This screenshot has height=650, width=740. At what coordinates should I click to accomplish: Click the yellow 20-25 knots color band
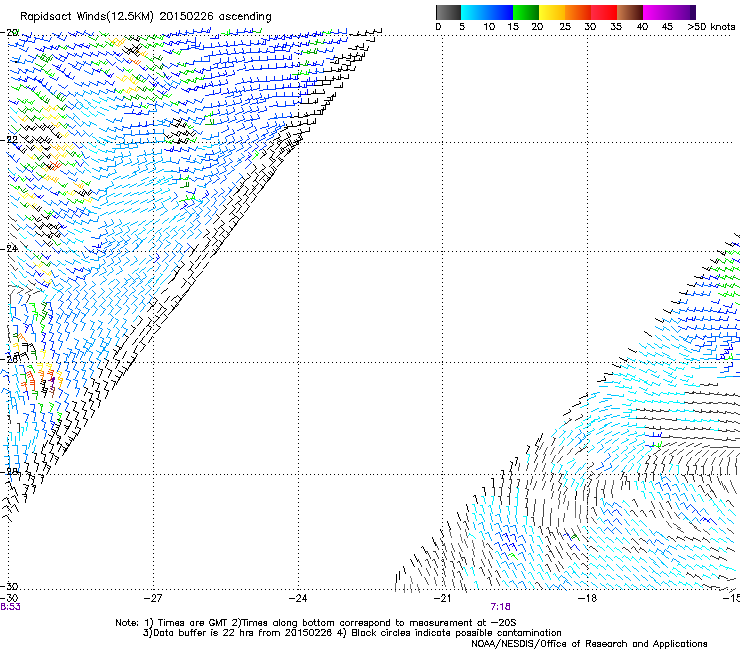tap(552, 12)
